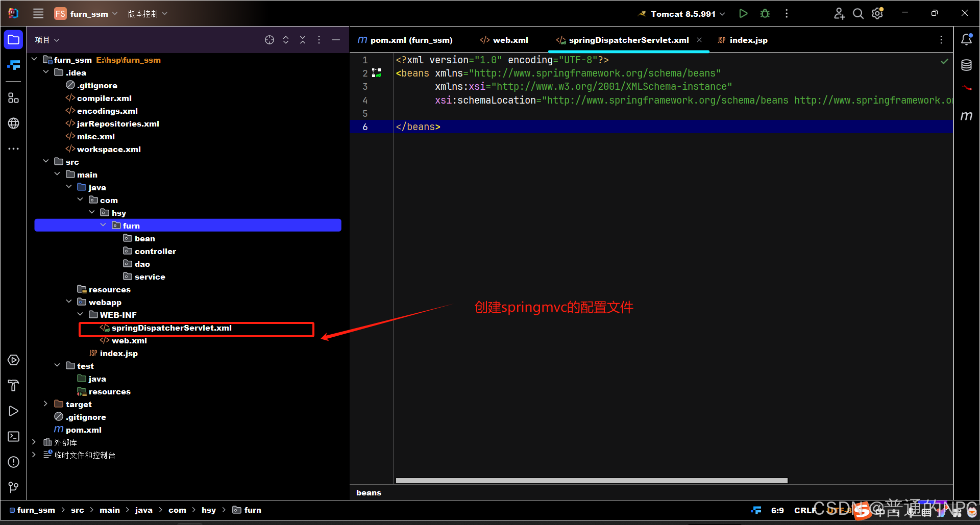Open the Database tool window
This screenshot has width=980, height=525.
click(x=967, y=65)
